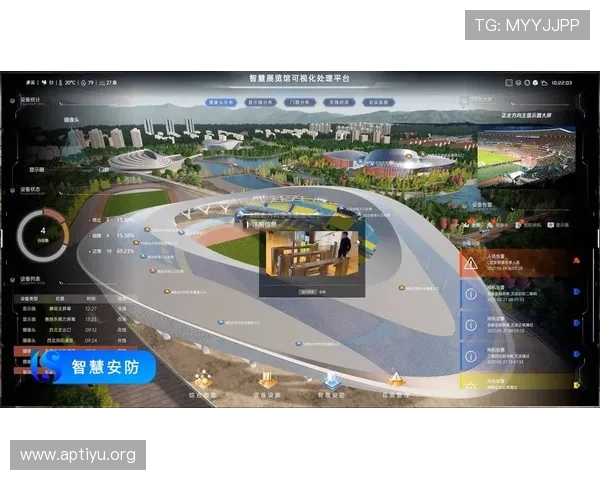Select the 天线对讲 tab pill

click(339, 103)
